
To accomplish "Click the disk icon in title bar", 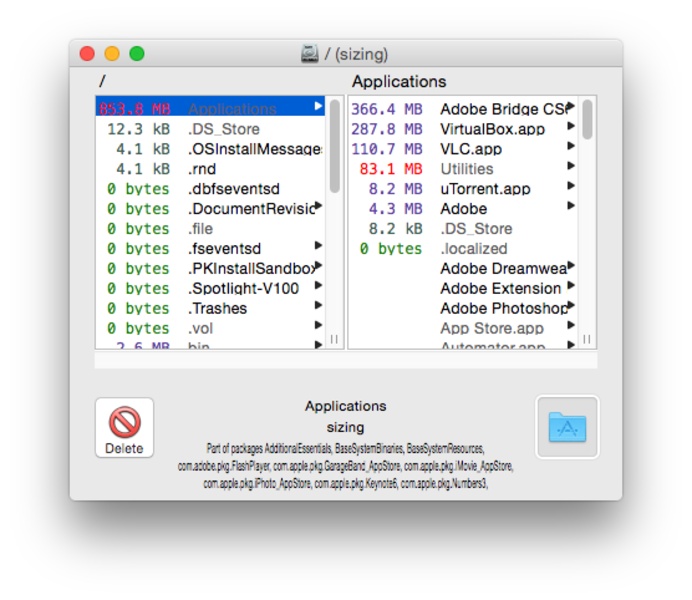I will (310, 54).
